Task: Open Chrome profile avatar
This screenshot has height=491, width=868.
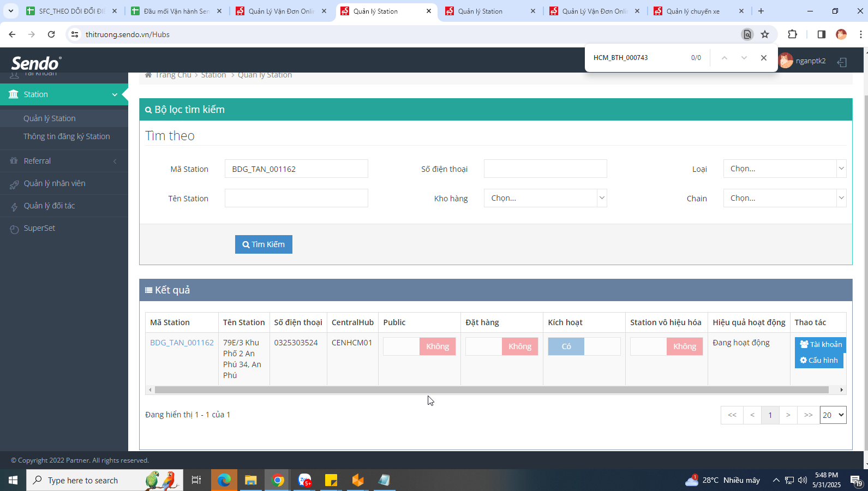Action: click(x=841, y=34)
